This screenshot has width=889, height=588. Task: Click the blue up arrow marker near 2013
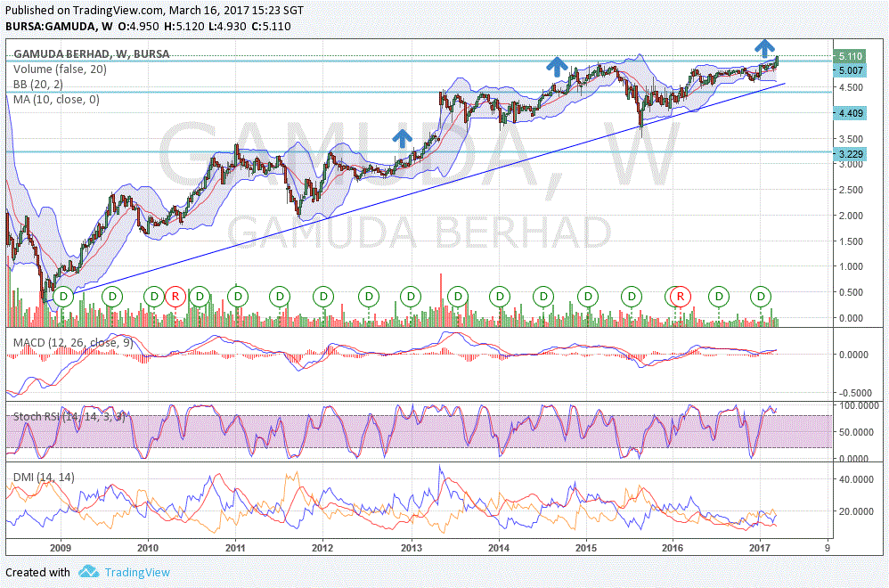[x=402, y=138]
